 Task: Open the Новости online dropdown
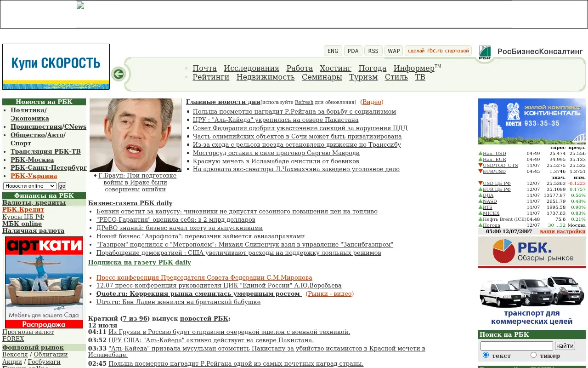(30, 186)
